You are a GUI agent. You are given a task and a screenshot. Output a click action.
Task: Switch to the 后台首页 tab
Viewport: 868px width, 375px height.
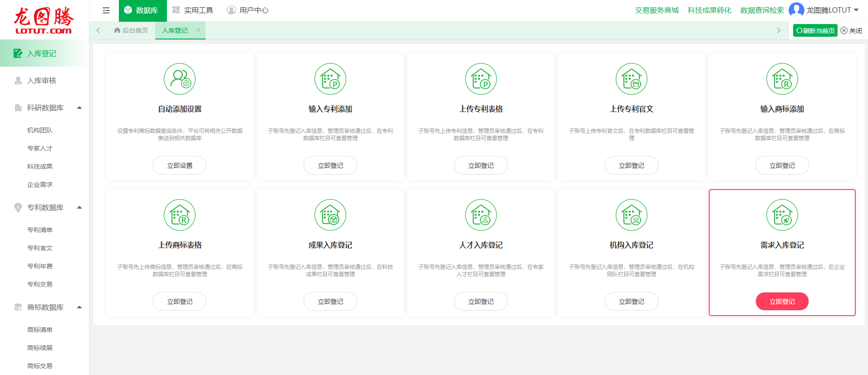[131, 30]
